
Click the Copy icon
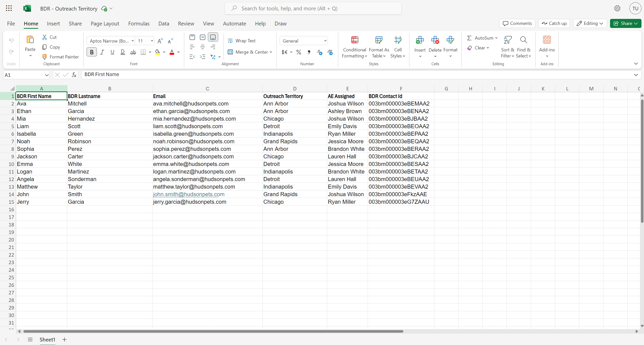coord(45,47)
